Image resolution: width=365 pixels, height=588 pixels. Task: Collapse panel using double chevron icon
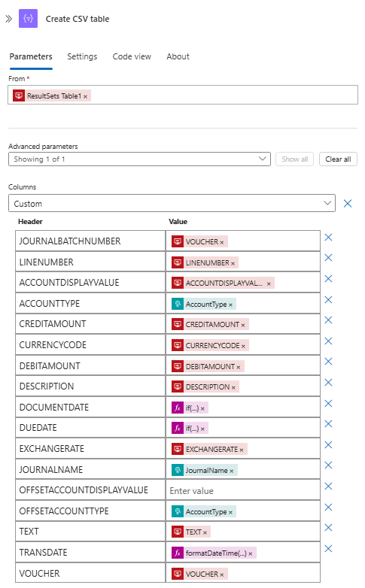[x=8, y=19]
